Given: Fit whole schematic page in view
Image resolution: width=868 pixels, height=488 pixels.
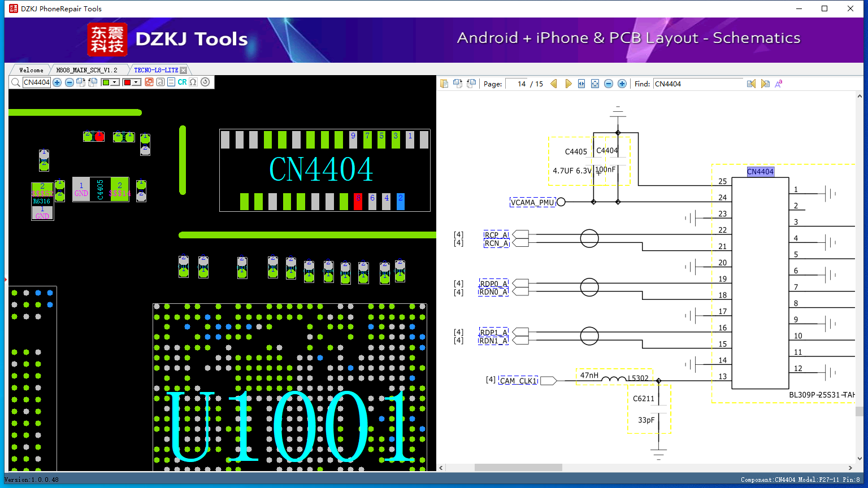Looking at the screenshot, I should click(595, 84).
